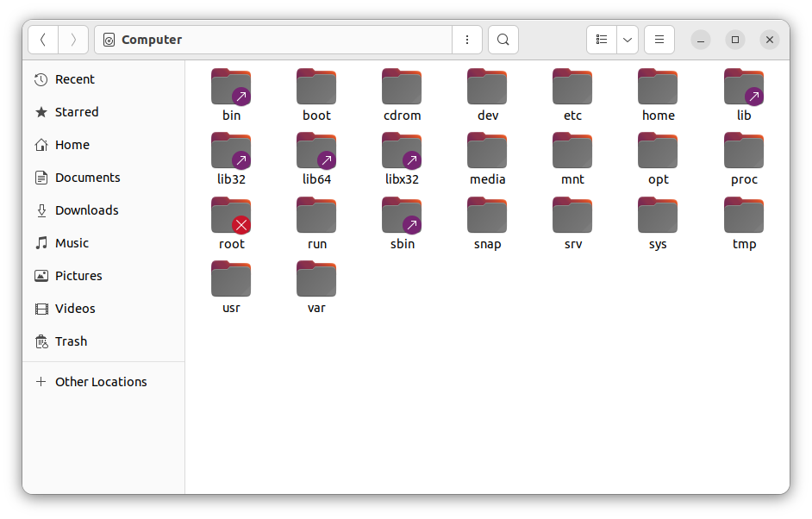Click Other Locations in the sidebar

pos(103,382)
